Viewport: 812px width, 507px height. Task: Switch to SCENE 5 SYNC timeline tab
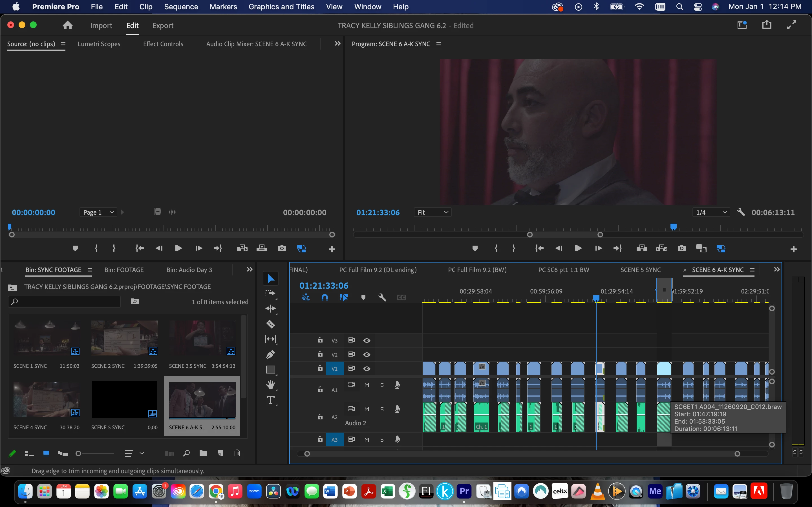tap(640, 270)
